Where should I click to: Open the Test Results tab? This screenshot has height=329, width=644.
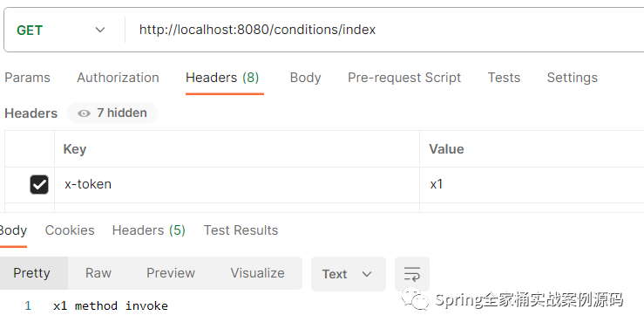point(241,230)
